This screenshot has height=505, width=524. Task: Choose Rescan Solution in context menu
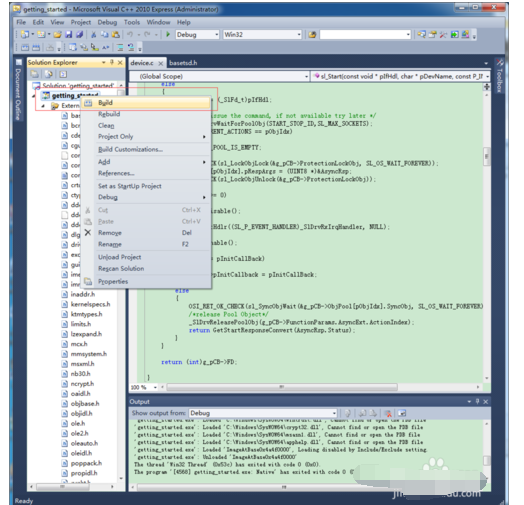(x=147, y=268)
